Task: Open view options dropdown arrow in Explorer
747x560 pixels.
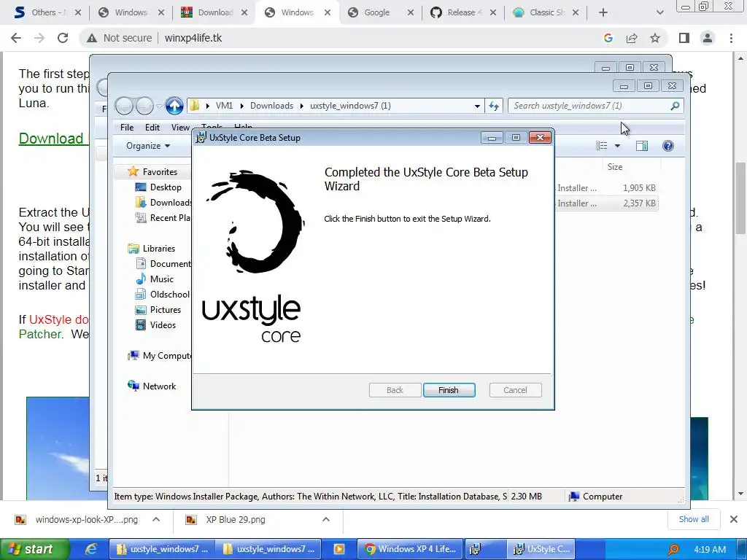Action: [x=617, y=146]
